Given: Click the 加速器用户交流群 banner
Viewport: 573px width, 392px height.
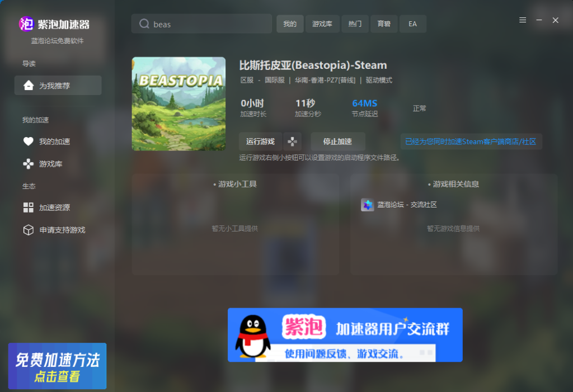Looking at the screenshot, I should click(x=345, y=335).
